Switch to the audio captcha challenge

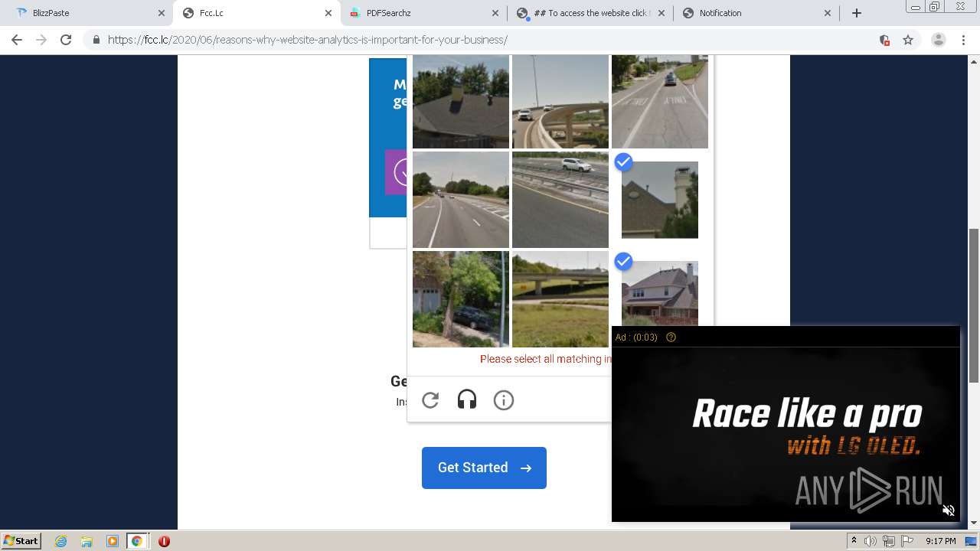click(467, 400)
